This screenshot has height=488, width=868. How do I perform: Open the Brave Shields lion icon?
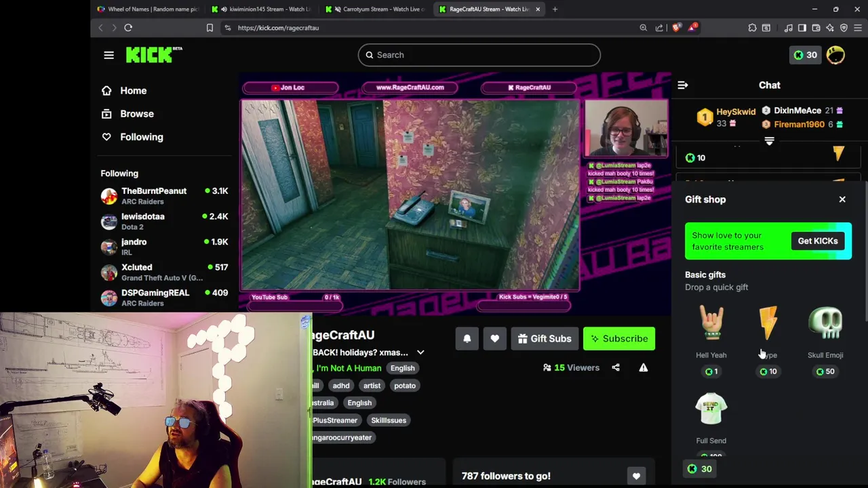[x=676, y=28]
